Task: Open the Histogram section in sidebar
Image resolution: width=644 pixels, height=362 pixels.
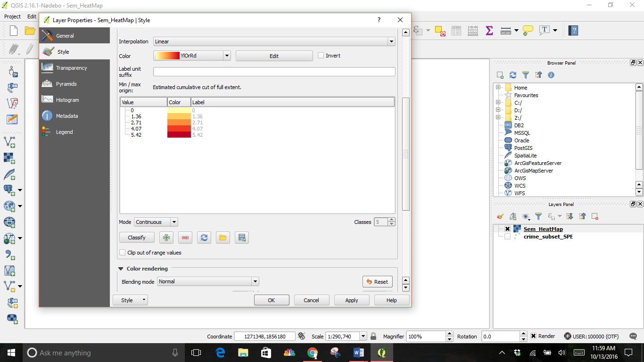Action: coord(67,100)
